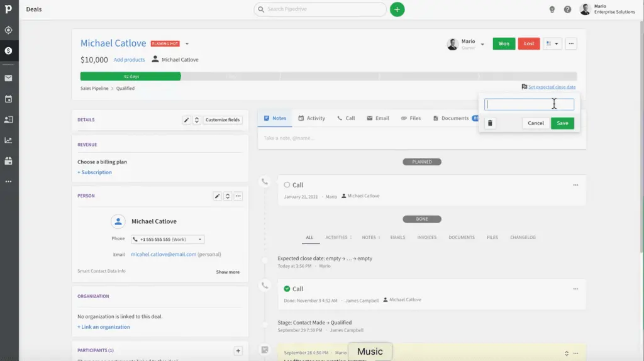
Task: Click Mario profile avatar in top bar
Action: pyautogui.click(x=585, y=9)
